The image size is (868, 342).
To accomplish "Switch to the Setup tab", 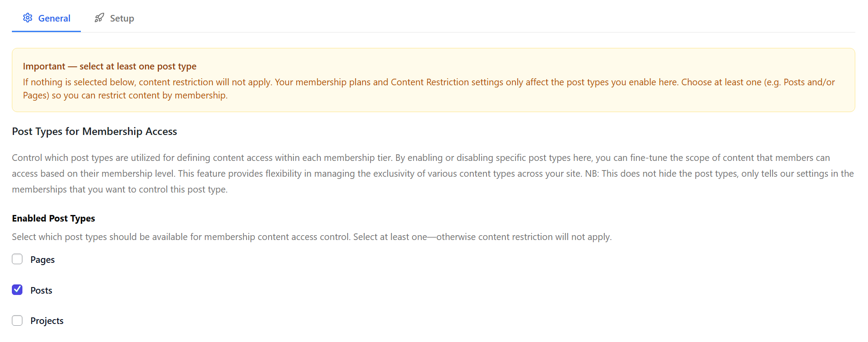I will click(122, 18).
